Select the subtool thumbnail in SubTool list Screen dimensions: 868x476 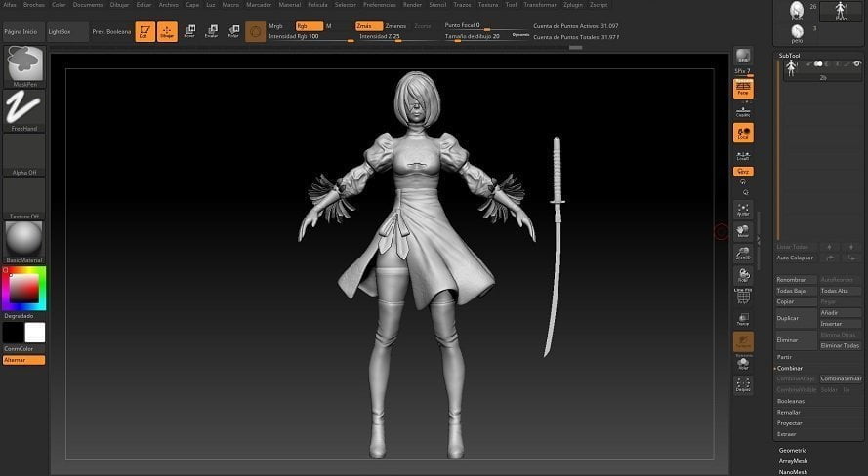click(791, 68)
